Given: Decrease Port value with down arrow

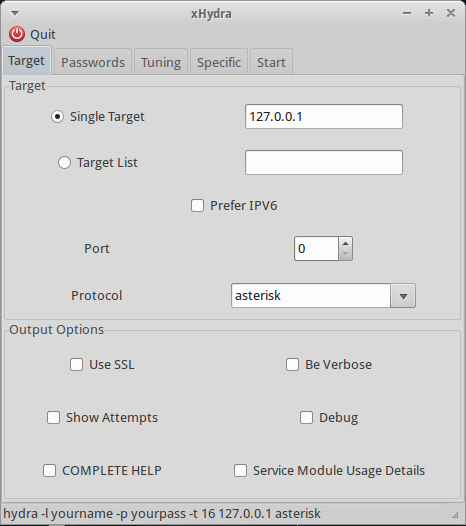Looking at the screenshot, I should pyautogui.click(x=346, y=254).
